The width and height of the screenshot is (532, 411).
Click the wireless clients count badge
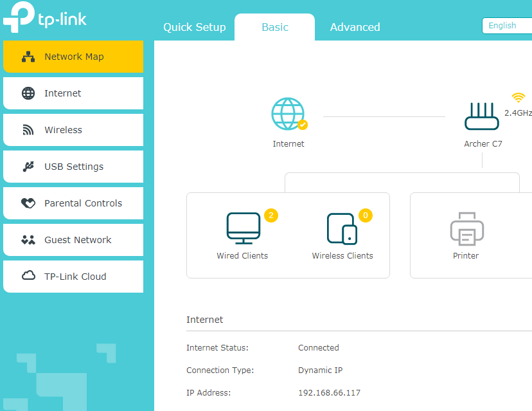(366, 215)
